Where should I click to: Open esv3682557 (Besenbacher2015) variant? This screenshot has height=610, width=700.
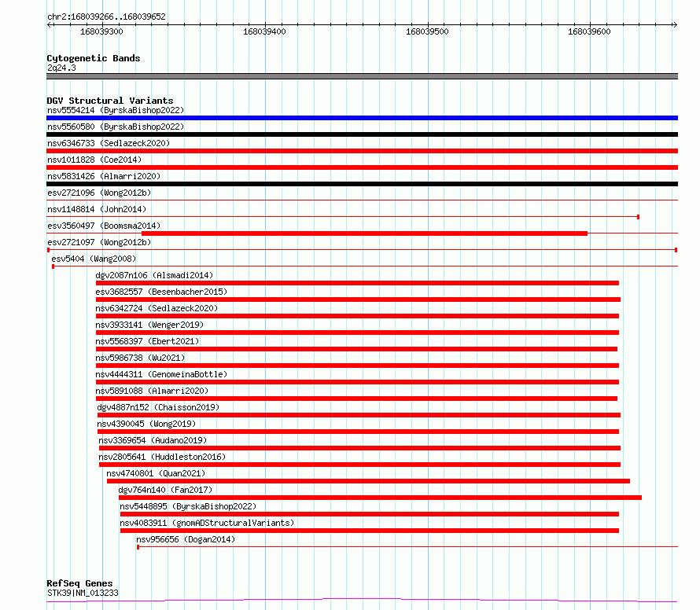click(161, 292)
